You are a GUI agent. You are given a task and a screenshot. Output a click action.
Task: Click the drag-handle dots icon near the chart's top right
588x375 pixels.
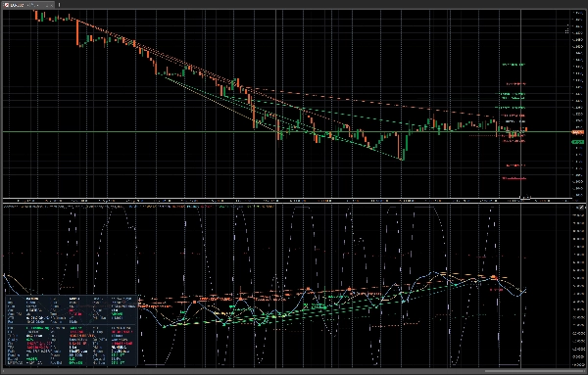tap(567, 29)
